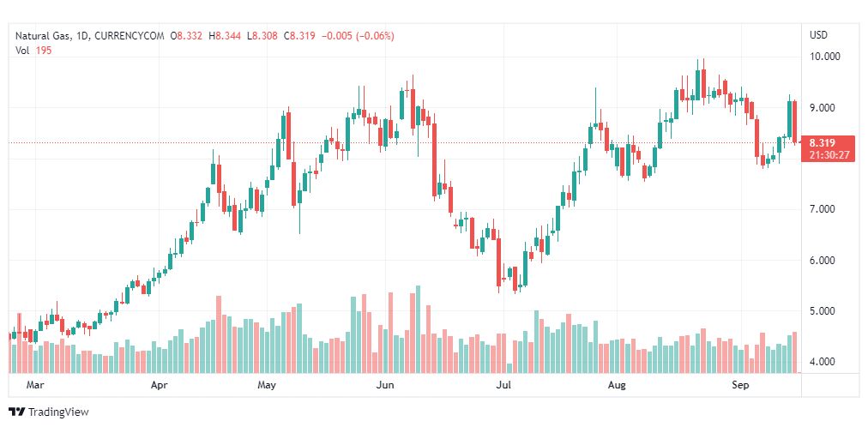Open the USD currency selector
868x427 pixels.
tap(818, 35)
